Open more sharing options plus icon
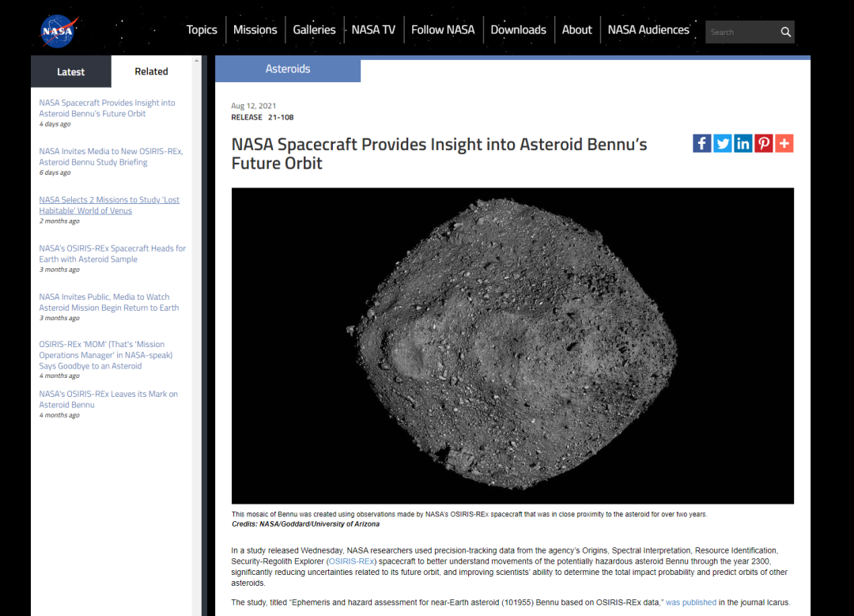 pyautogui.click(x=784, y=143)
